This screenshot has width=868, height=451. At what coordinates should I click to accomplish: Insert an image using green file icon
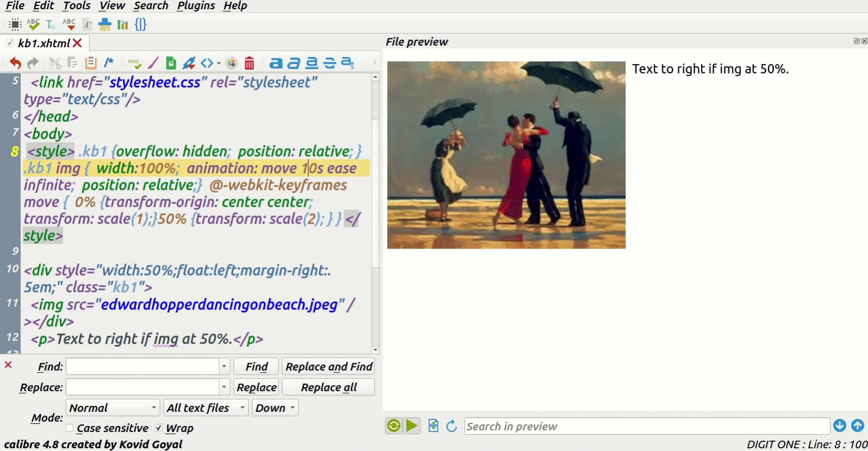171,63
